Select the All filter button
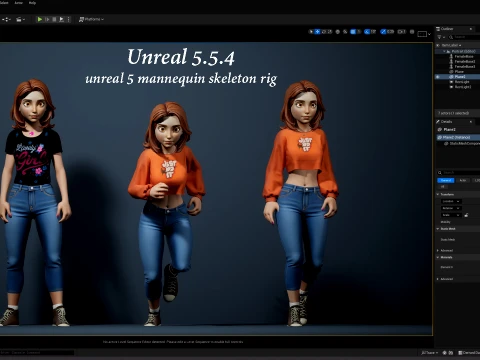The width and height of the screenshot is (480, 360). [x=443, y=186]
